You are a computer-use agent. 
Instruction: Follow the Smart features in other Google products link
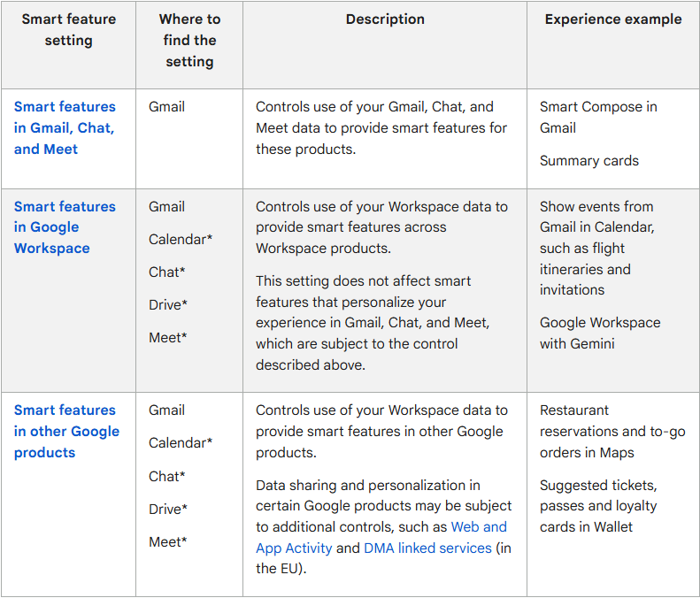[x=66, y=431]
